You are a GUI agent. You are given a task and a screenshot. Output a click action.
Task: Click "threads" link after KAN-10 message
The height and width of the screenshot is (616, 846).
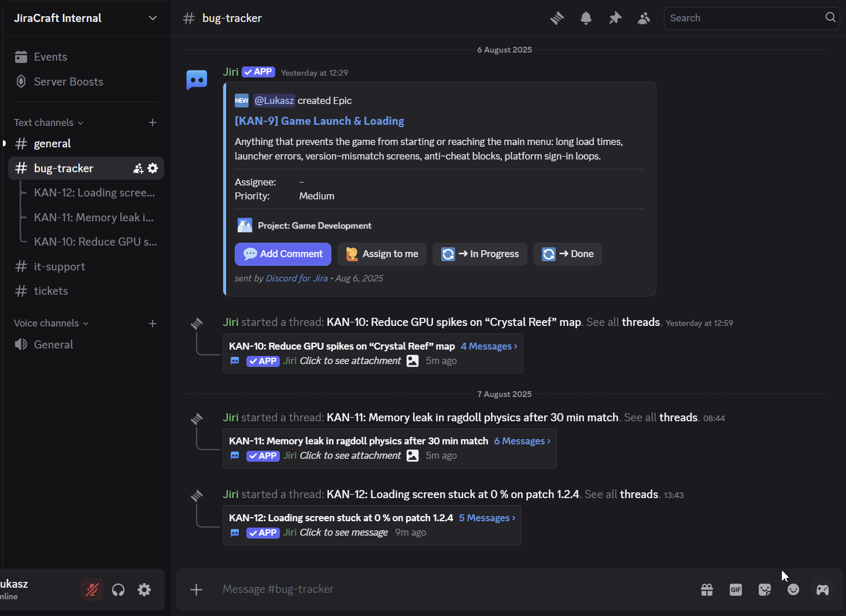coord(641,322)
